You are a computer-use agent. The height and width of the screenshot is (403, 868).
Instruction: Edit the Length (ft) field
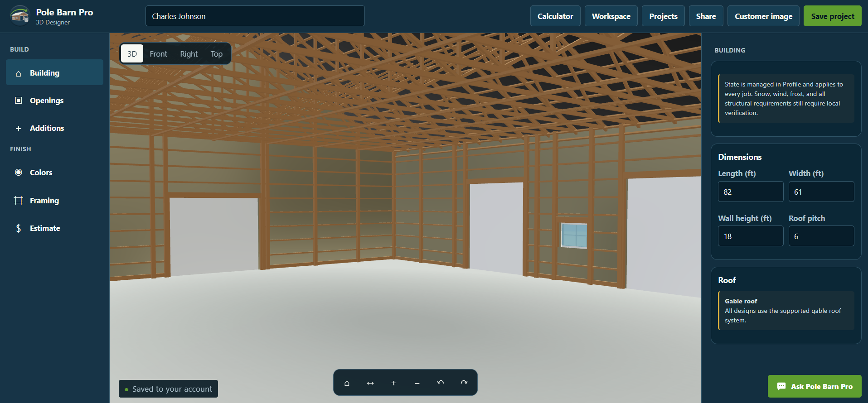[x=751, y=192]
